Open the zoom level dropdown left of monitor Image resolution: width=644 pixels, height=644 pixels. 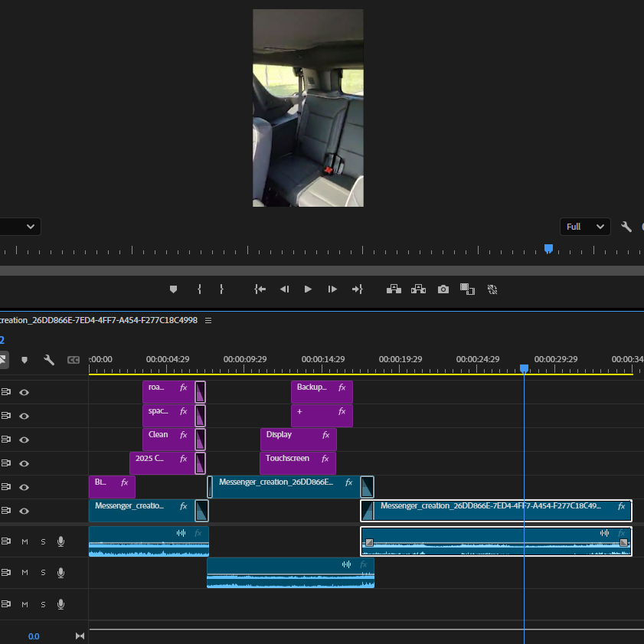(31, 227)
